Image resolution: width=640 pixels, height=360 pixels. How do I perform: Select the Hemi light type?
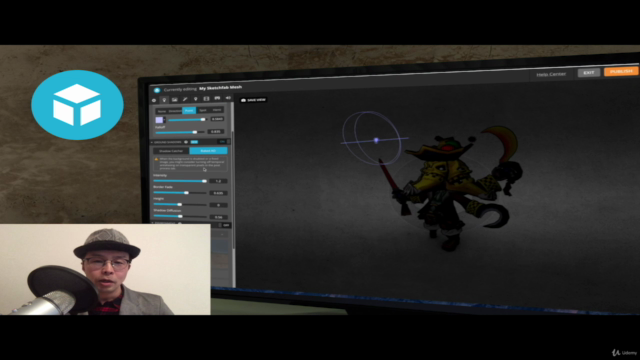pyautogui.click(x=217, y=110)
